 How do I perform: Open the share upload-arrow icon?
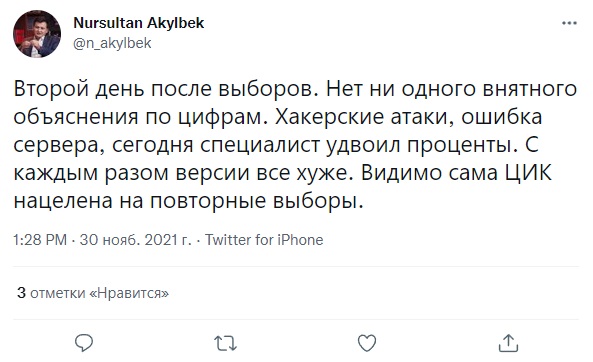(508, 343)
